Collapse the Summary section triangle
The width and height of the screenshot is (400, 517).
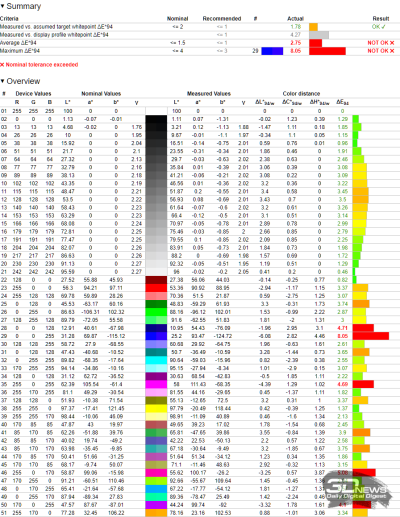(x=3, y=6)
